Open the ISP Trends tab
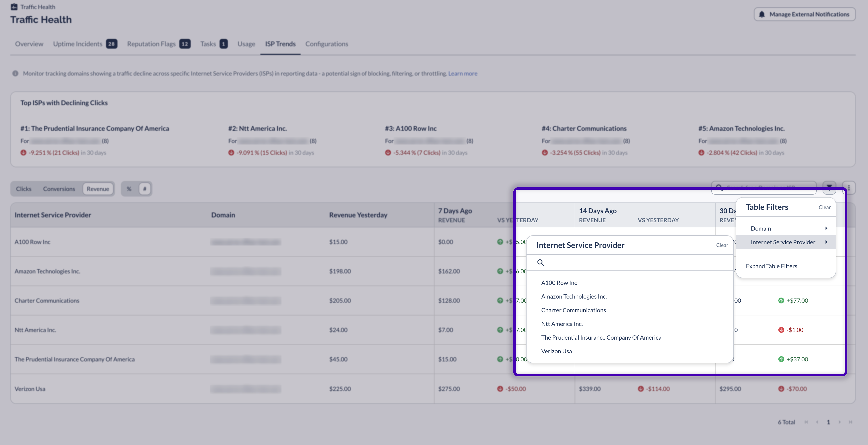The image size is (868, 445). tap(280, 44)
